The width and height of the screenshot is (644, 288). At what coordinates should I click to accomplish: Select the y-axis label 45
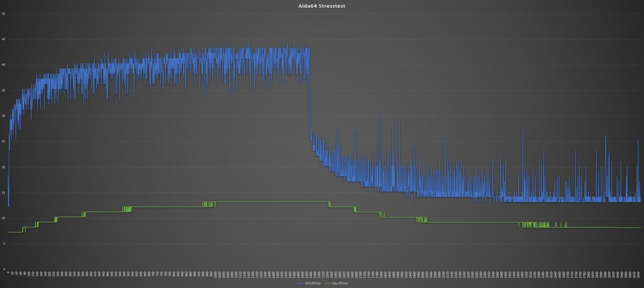click(x=4, y=39)
